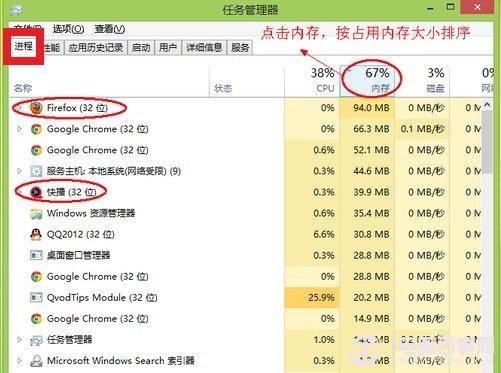Expand the Microsoft Windows Search 索引器 group

point(19,361)
